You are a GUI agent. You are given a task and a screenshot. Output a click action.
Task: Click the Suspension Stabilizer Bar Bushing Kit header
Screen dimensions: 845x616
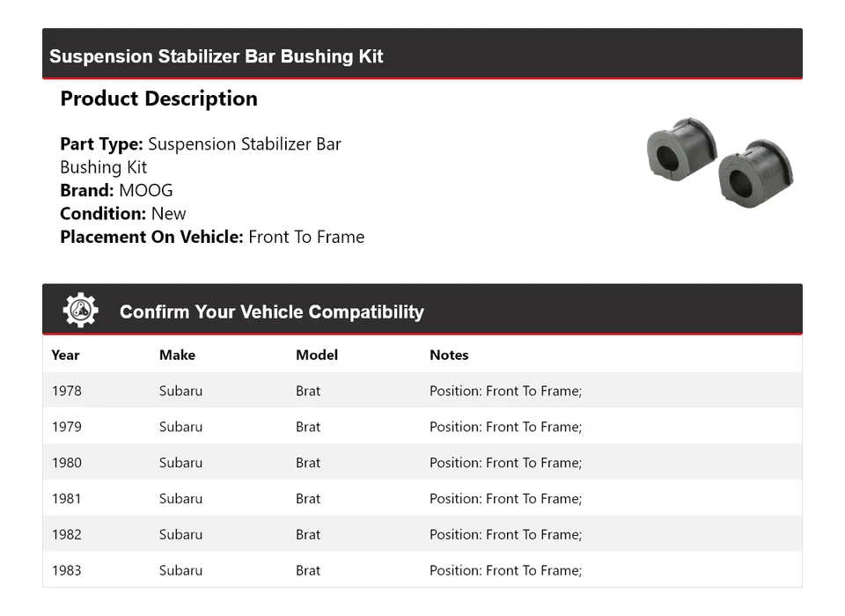pos(217,56)
